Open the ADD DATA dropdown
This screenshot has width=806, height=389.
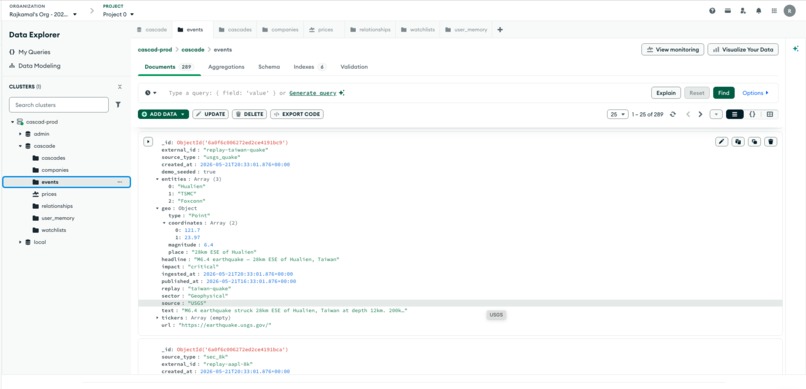coord(163,114)
